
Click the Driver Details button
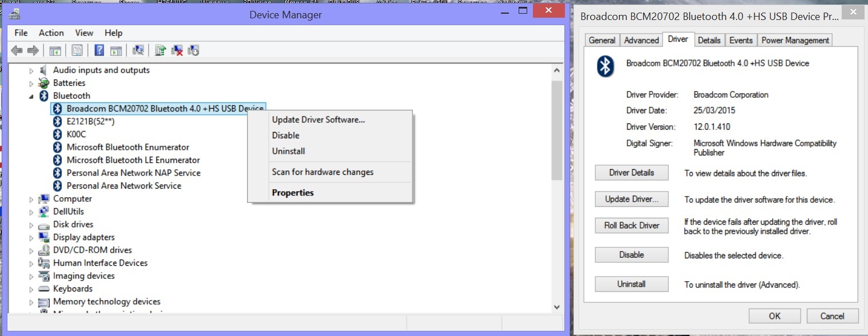pos(631,173)
